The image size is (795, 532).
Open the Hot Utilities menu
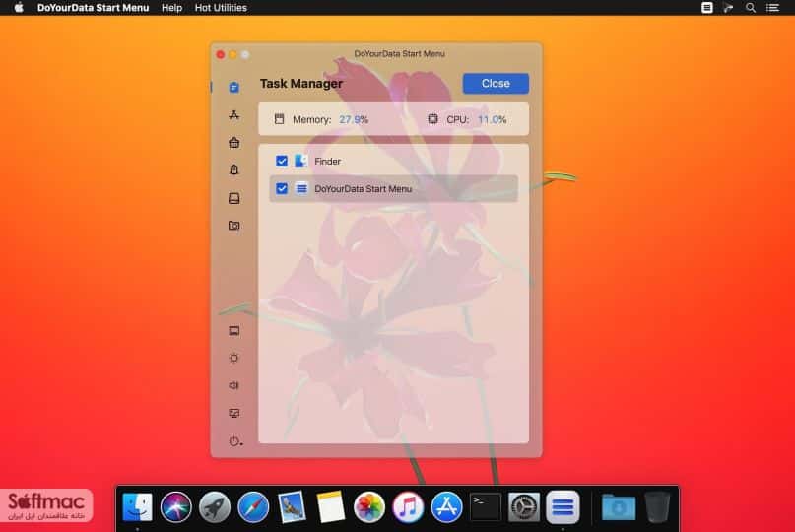221,8
